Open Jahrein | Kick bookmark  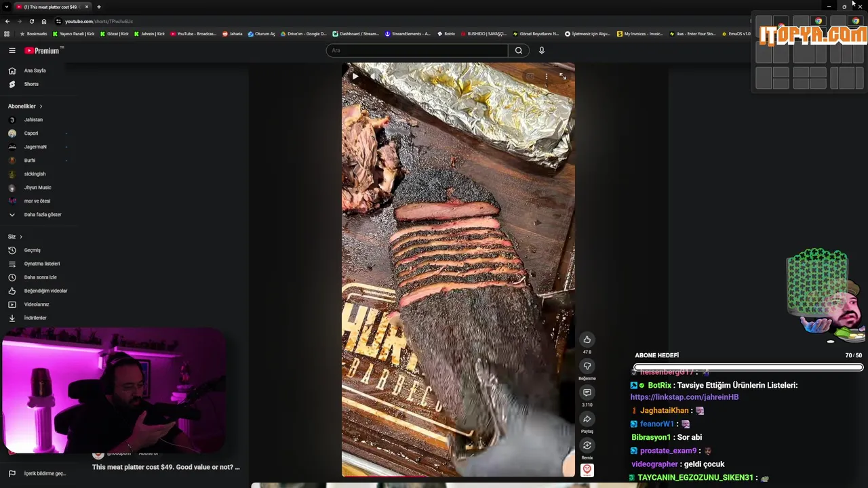coord(149,34)
